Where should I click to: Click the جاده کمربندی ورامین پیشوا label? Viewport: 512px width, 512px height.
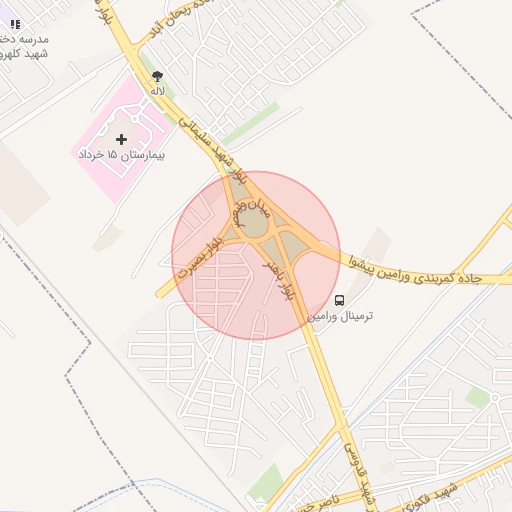(x=415, y=271)
